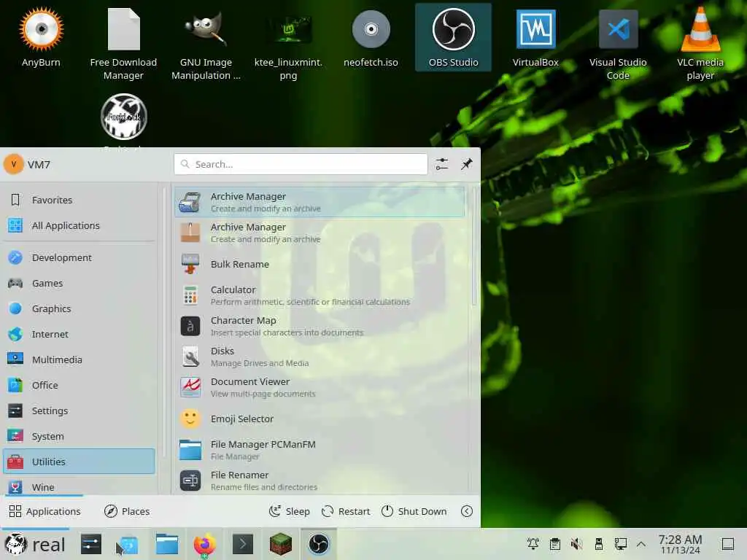
Task: Open clipboard tray icon
Action: [555, 544]
